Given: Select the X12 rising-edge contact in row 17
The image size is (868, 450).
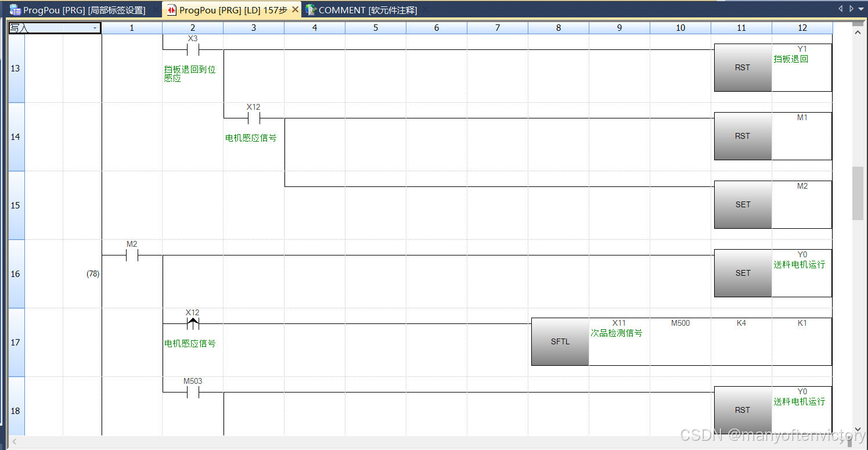Looking at the screenshot, I should coord(193,323).
